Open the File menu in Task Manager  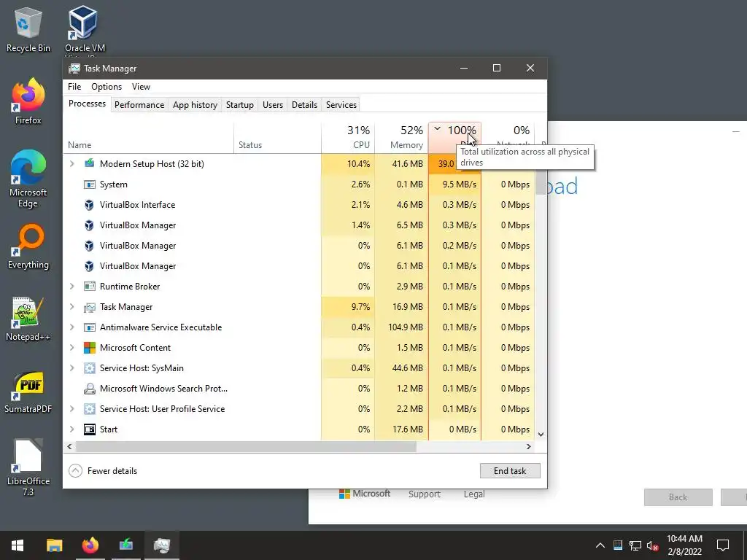point(74,87)
